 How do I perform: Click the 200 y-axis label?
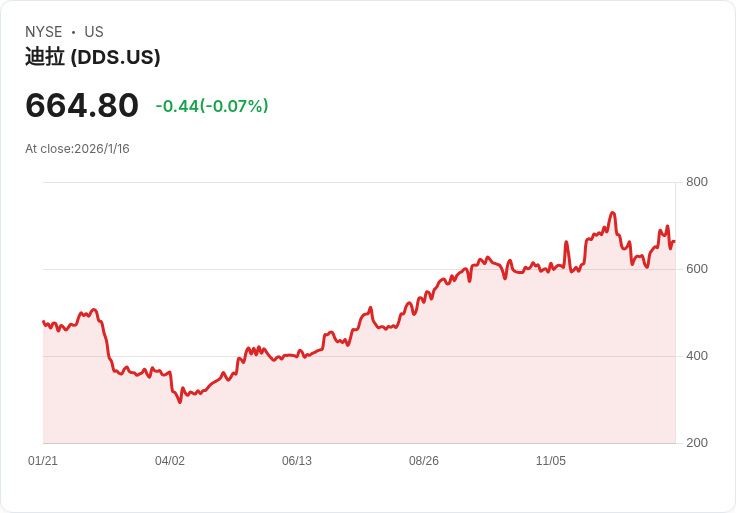(x=696, y=443)
